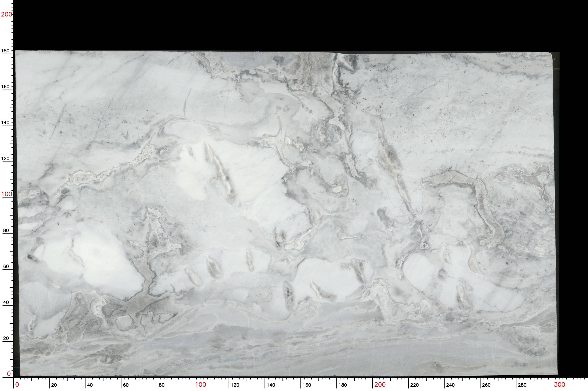
Task: Select "80" on the horizontal ruler
Action: tap(162, 385)
